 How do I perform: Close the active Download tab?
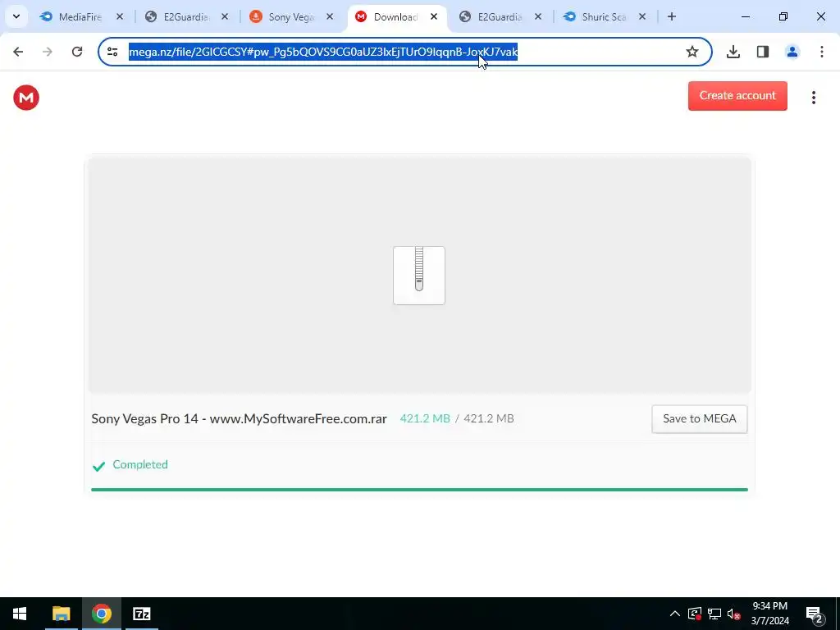(435, 16)
